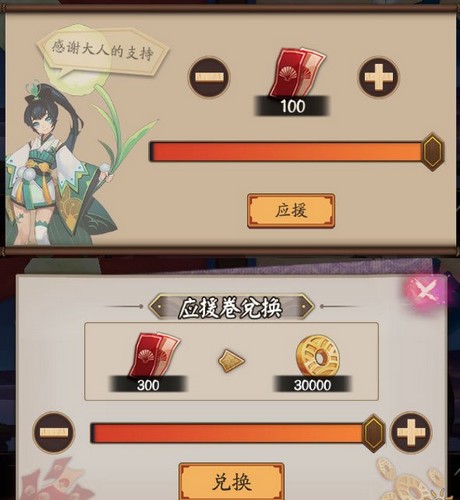Click the 30000 coin amount label
This screenshot has height=500, width=460.
312,385
